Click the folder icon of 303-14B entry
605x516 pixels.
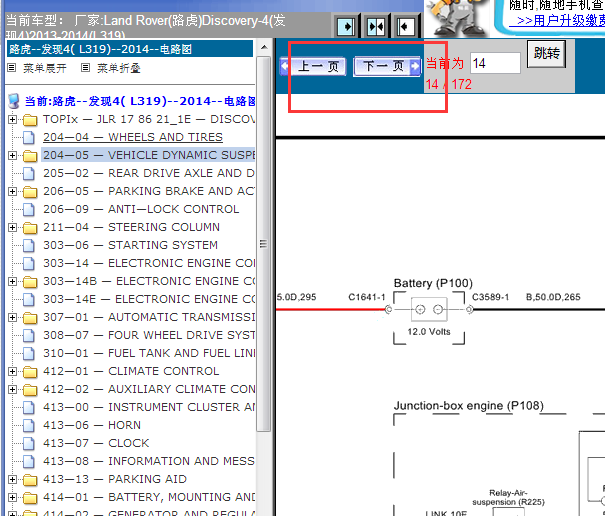30,282
